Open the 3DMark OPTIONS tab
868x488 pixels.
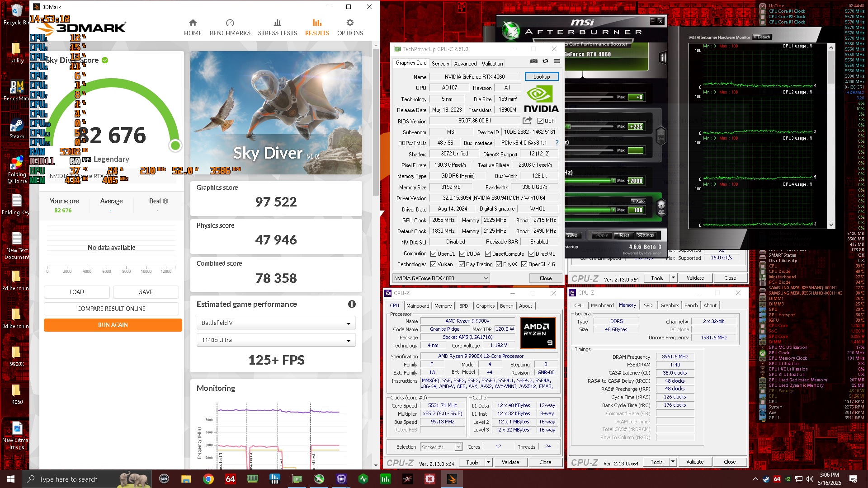click(350, 28)
